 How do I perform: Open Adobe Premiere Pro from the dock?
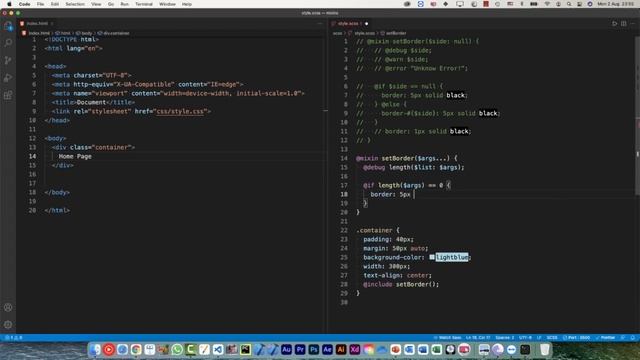point(300,349)
